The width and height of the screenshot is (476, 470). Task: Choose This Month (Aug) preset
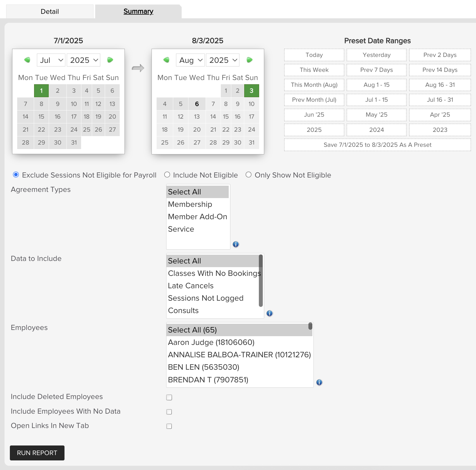[314, 85]
